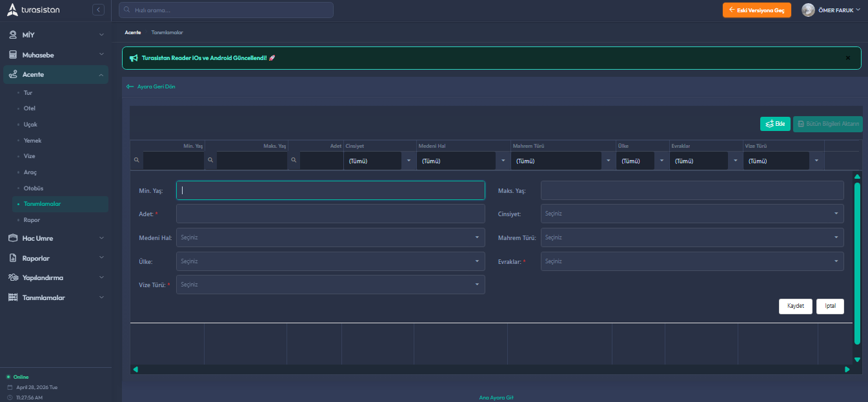This screenshot has width=868, height=402.
Task: Click the vertical green scrollbar
Action: pyautogui.click(x=857, y=263)
